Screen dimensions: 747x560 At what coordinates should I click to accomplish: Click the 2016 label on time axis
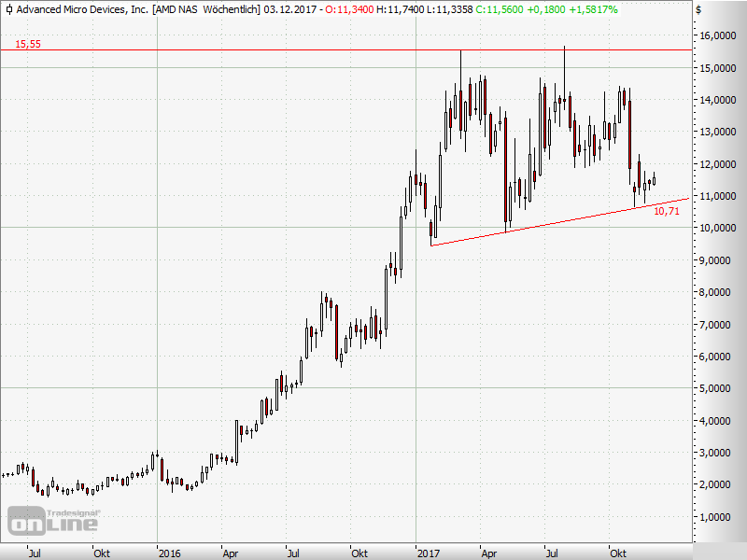[168, 553]
